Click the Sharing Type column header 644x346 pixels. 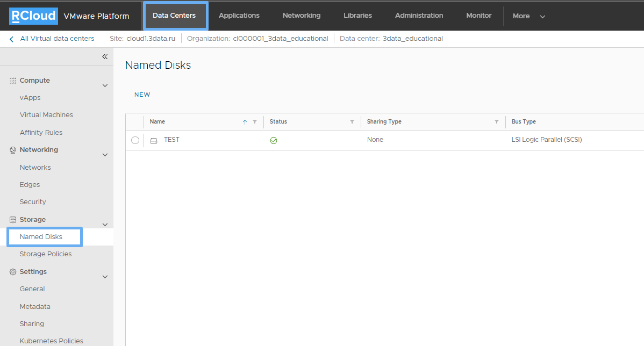[384, 122]
